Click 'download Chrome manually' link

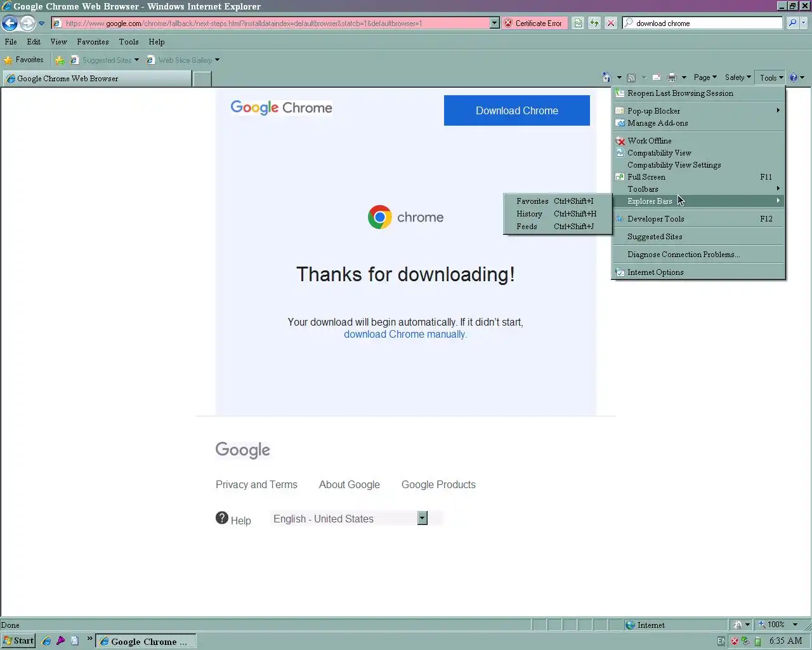click(x=405, y=335)
